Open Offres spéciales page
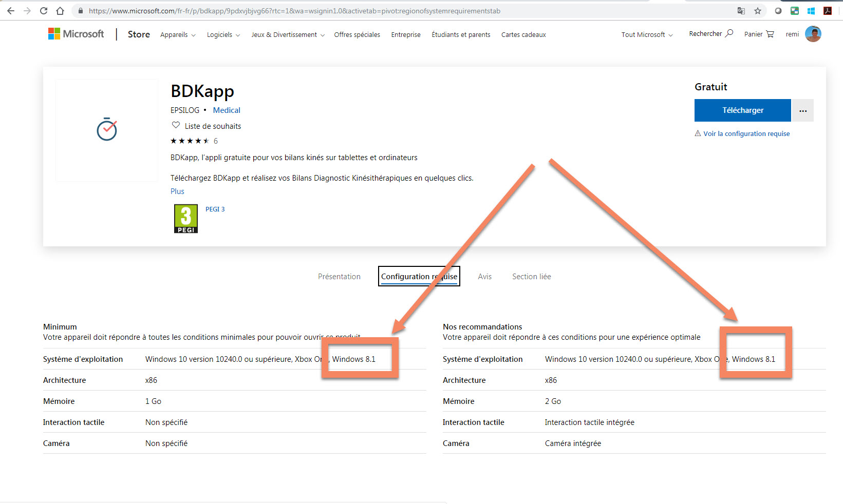843x504 pixels. 357,34
